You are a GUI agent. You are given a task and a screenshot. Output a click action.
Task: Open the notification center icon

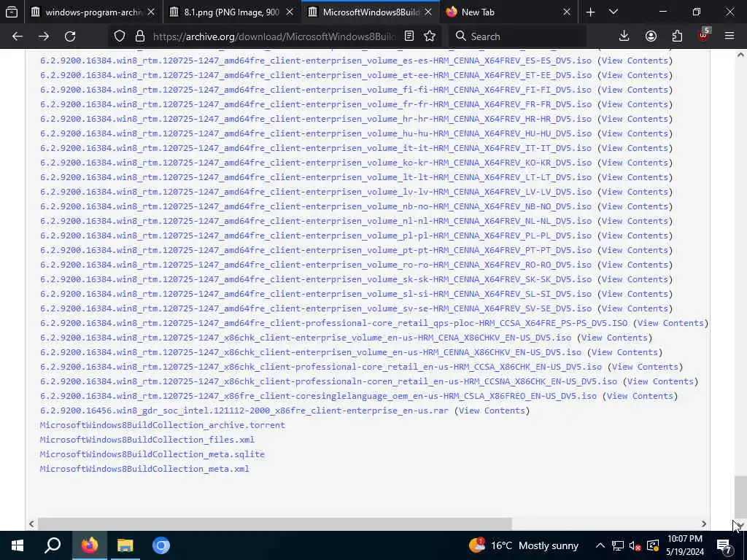tap(724, 545)
